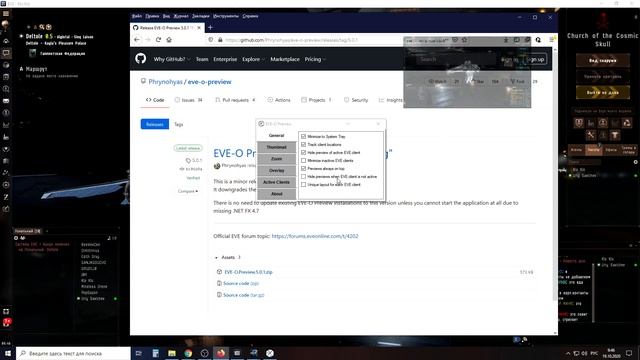The width and height of the screenshot is (640, 360).
Task: Expand the Why GitHub? dropdown
Action: [171, 59]
